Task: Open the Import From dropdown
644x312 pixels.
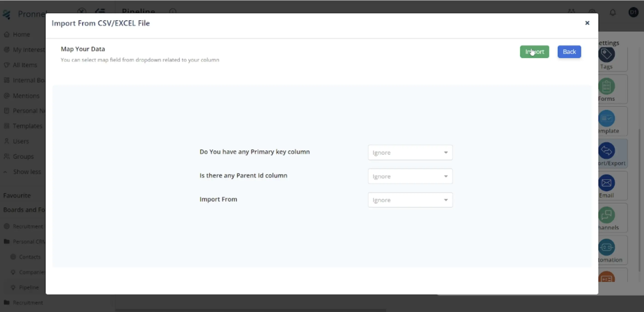Action: pyautogui.click(x=410, y=200)
